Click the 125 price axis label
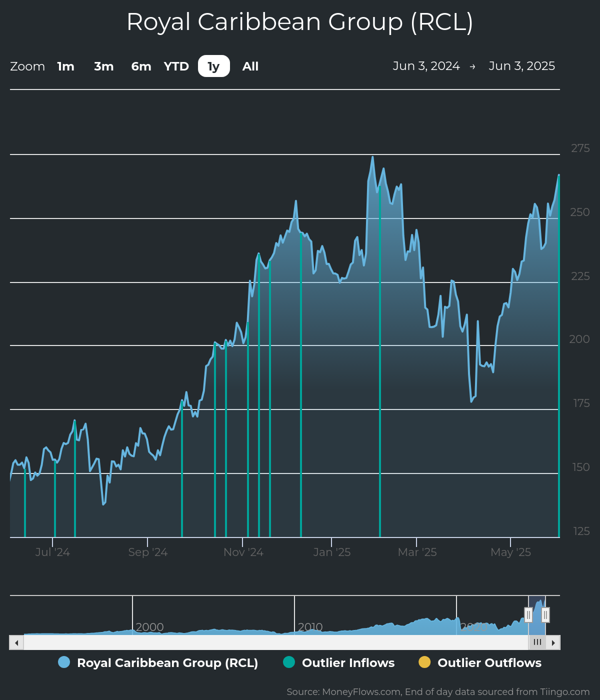This screenshot has height=700, width=600. pos(581,531)
